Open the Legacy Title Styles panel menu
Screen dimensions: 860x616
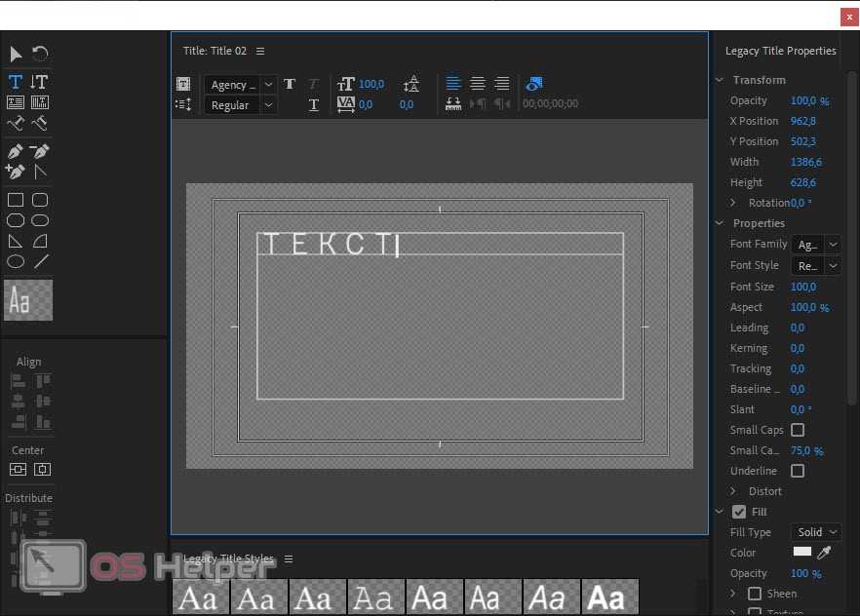pos(289,558)
